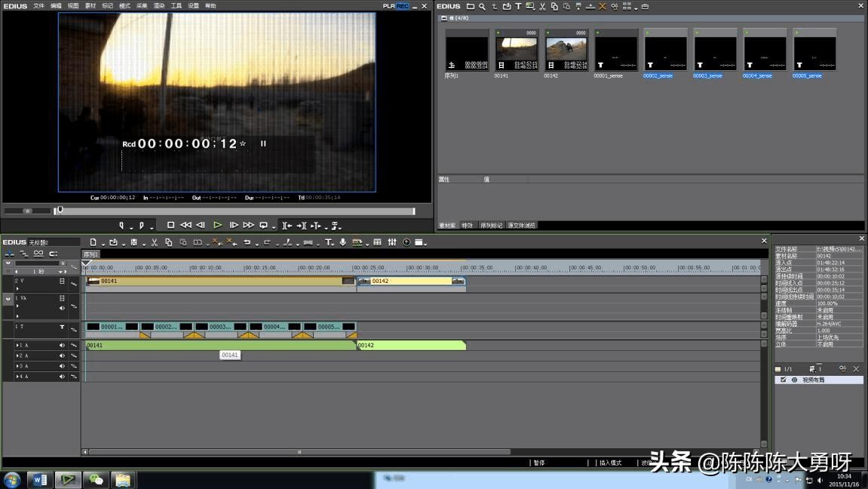The image size is (868, 489).
Task: Click the search magnifier in the bin toolbar
Action: [x=482, y=6]
